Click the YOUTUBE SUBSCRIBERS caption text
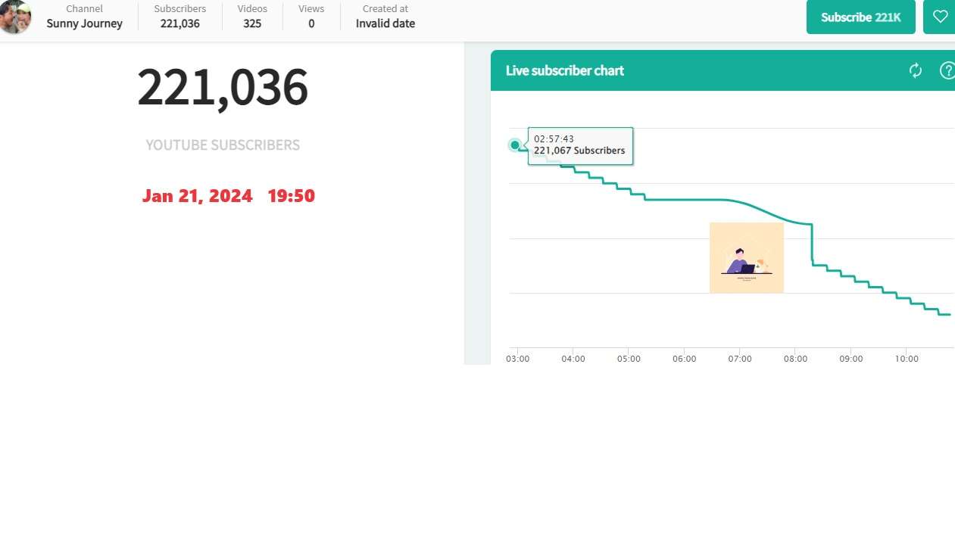The width and height of the screenshot is (955, 560). pos(223,145)
